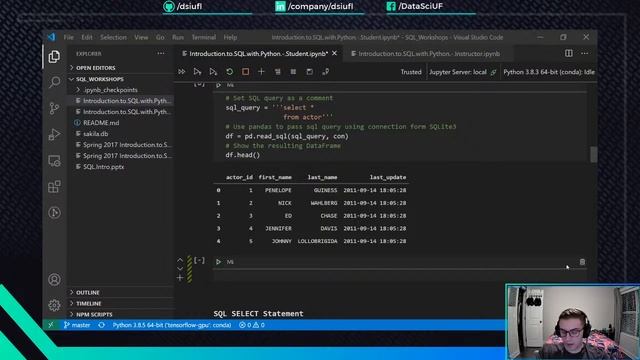The height and width of the screenshot is (360, 640).
Task: Open the Edit menu
Action: pos(87,37)
